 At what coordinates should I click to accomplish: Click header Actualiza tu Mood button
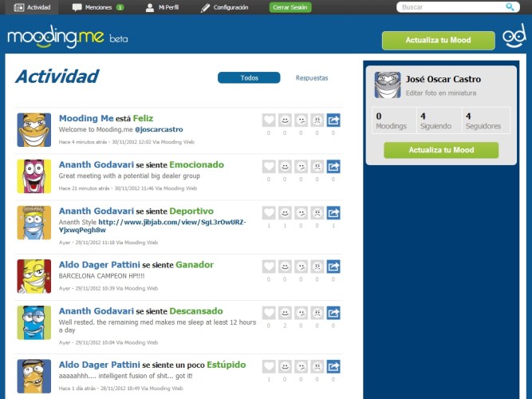(x=439, y=40)
